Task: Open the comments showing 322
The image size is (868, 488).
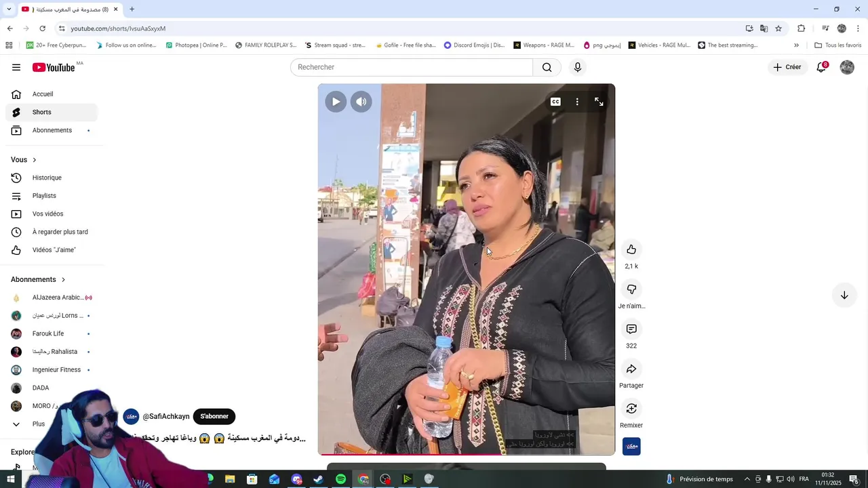Action: tap(631, 329)
